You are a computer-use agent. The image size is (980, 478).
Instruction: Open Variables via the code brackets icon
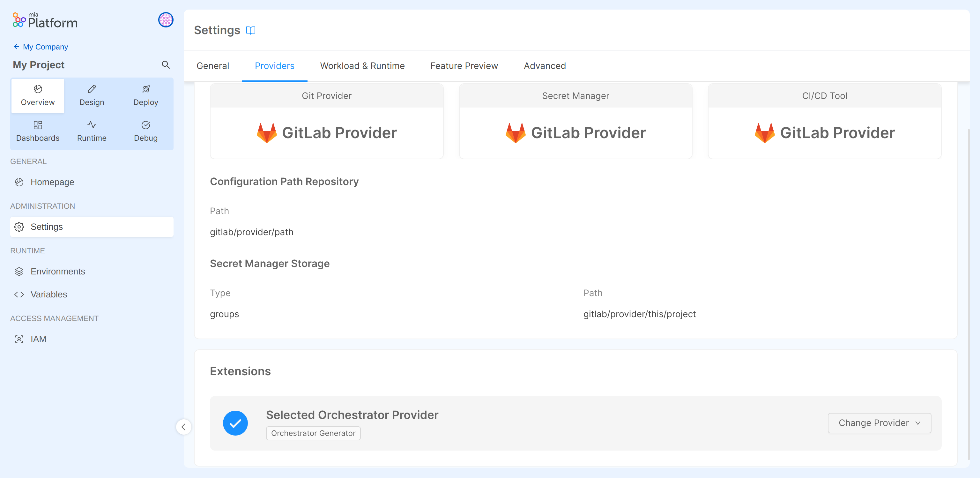click(x=19, y=294)
